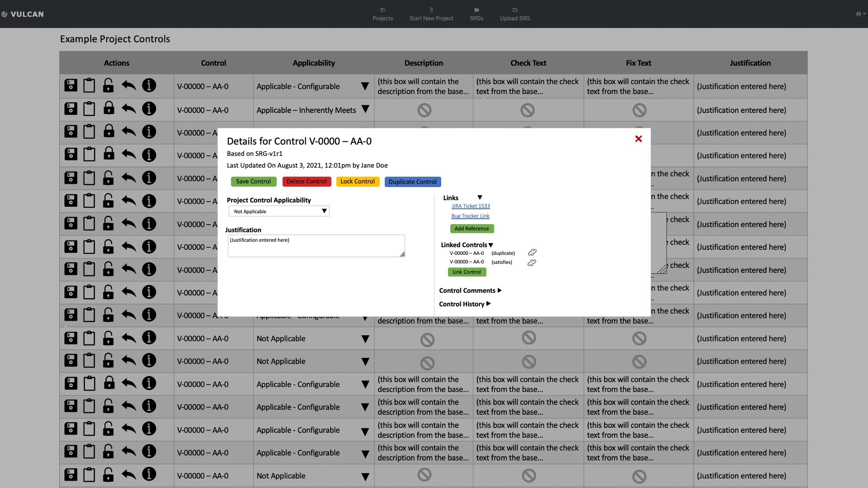Click the chain icon next to duplicate linked control
The width and height of the screenshot is (868, 488).
(532, 252)
